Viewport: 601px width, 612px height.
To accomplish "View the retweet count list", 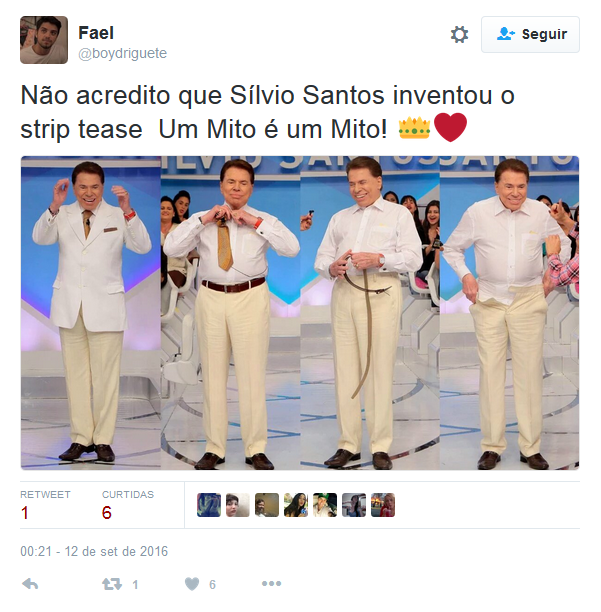I will (45, 505).
